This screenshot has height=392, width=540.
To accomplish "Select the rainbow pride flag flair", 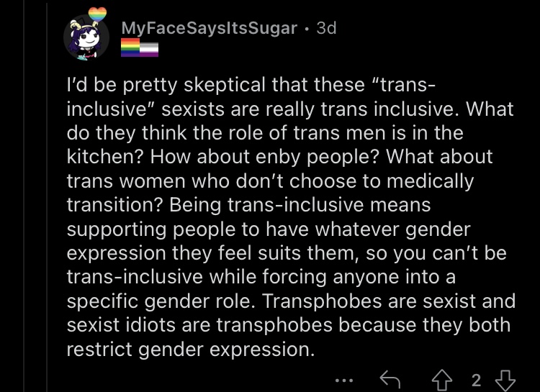I will [130, 47].
